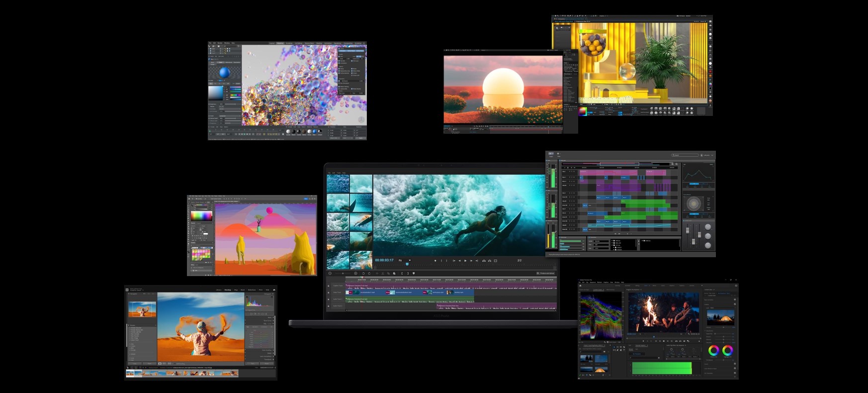Click the redo arrow in the timeline toolbar
The image size is (868, 393).
[369, 273]
